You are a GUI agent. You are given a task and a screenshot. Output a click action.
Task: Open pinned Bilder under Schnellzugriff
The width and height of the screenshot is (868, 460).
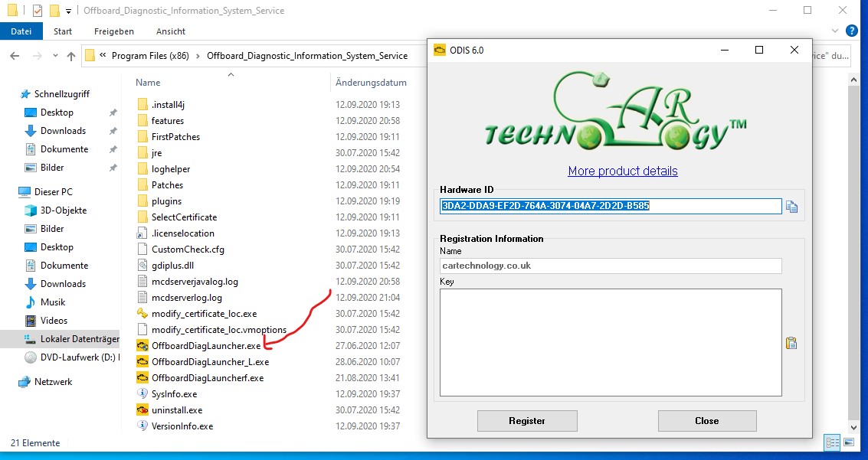click(52, 167)
